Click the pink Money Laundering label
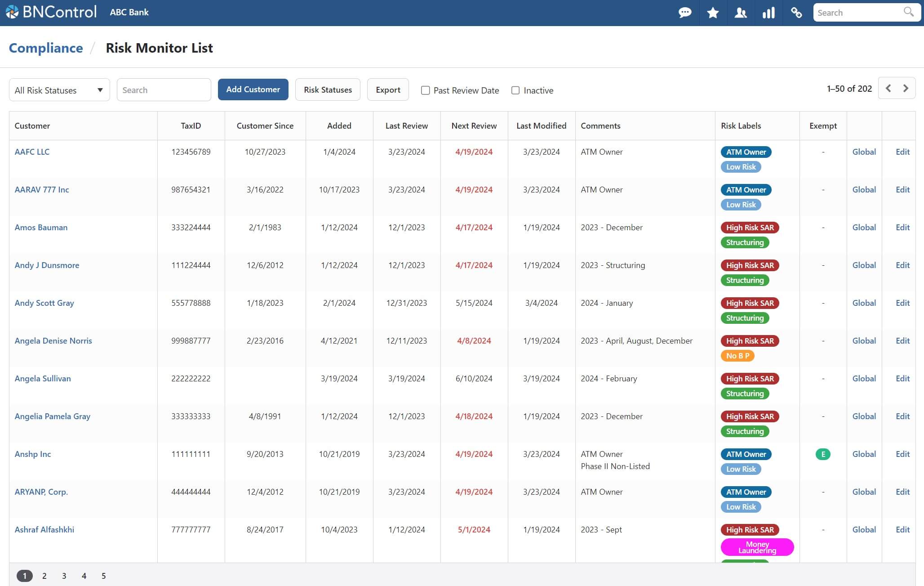Image resolution: width=924 pixels, height=586 pixels. coord(757,547)
